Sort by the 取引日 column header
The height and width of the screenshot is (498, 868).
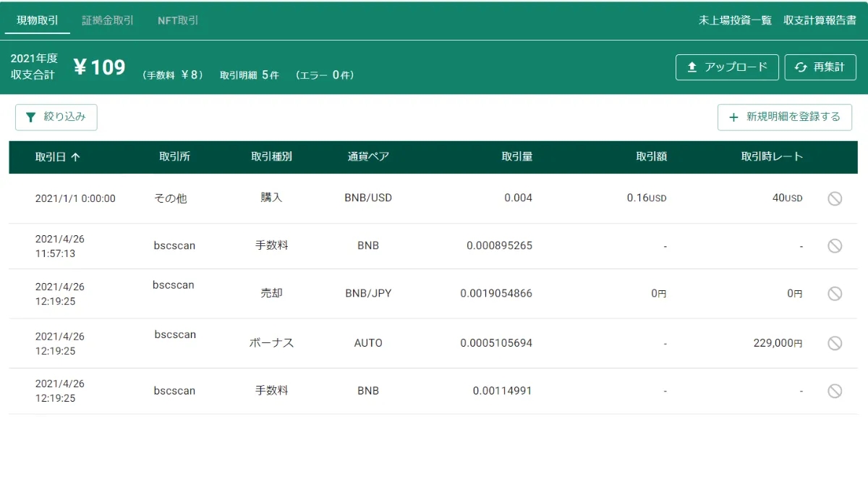click(57, 157)
